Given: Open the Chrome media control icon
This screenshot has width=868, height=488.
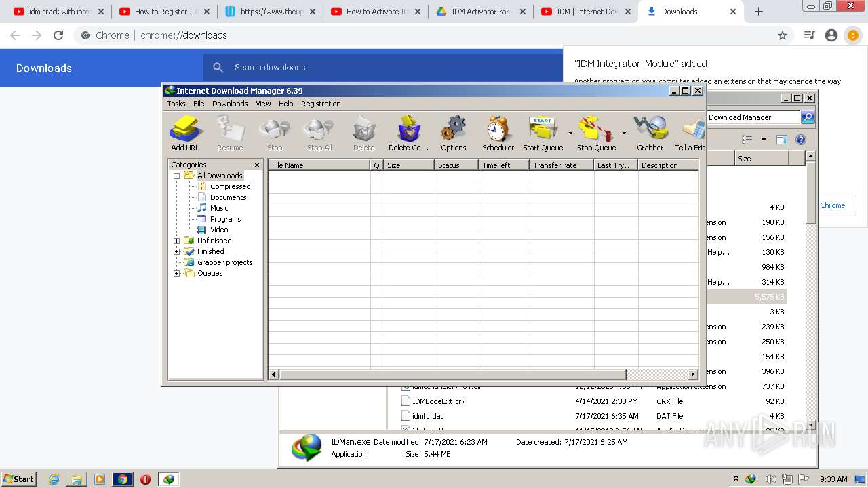Looking at the screenshot, I should (x=809, y=35).
